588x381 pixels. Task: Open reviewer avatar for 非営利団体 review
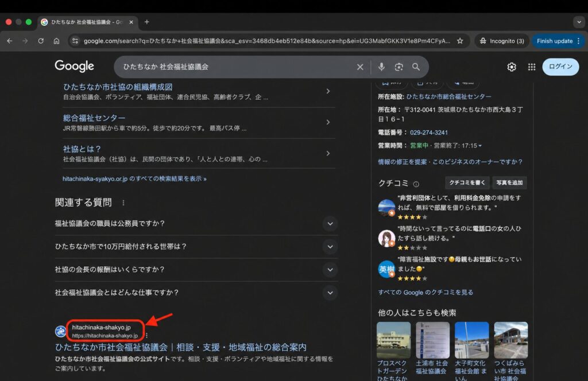pyautogui.click(x=386, y=208)
